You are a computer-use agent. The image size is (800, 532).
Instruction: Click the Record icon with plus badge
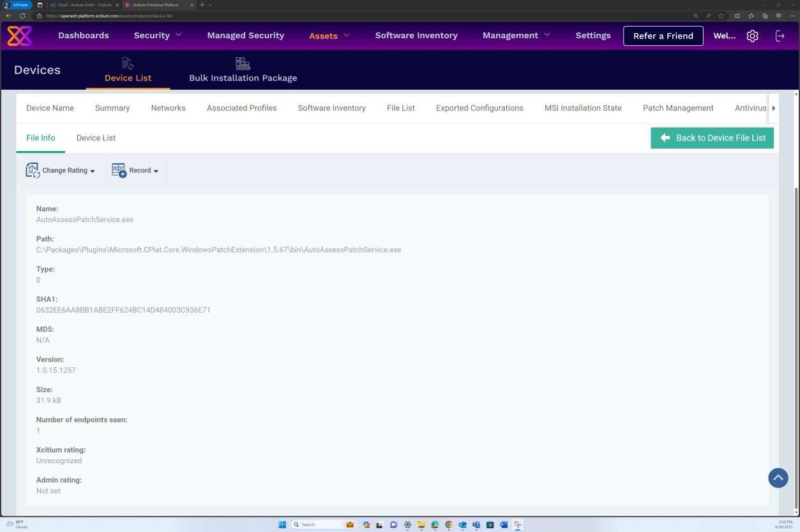coord(118,169)
